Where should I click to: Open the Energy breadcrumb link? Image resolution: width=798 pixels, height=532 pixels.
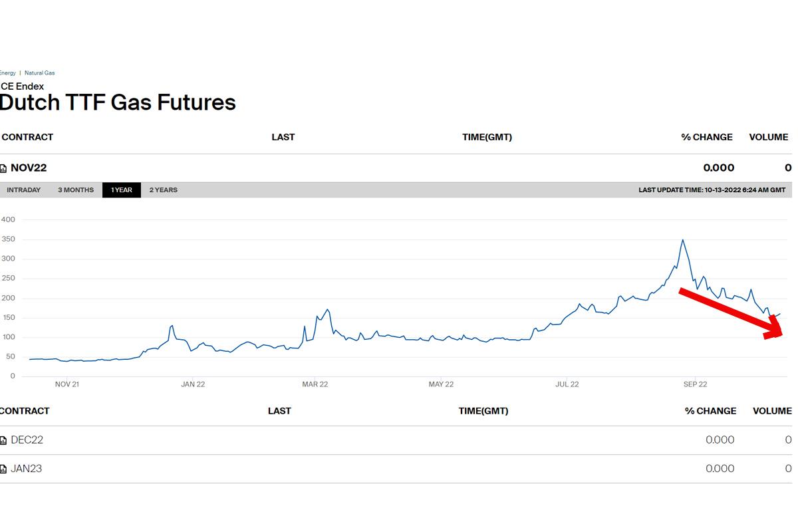[x=7, y=73]
